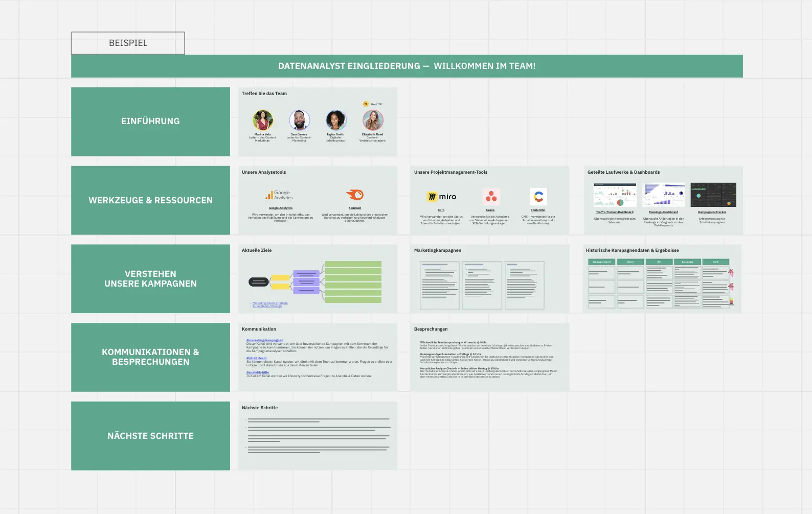The image size is (812, 514).
Task: Select the dark Kampagnen-Tracker thumbnail
Action: pos(713,195)
